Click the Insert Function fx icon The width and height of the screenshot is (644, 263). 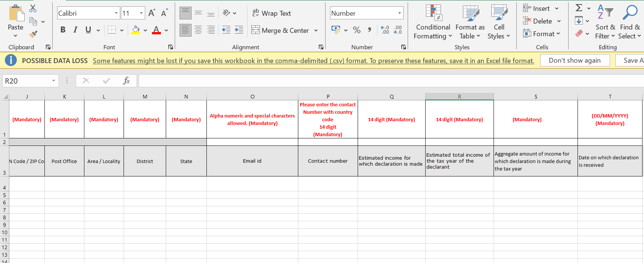[x=126, y=81]
